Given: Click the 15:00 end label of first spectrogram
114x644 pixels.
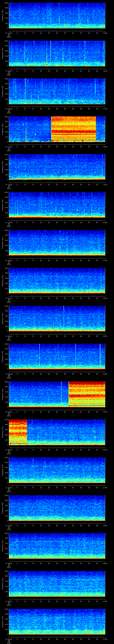Looking at the screenshot, I should [105, 33].
